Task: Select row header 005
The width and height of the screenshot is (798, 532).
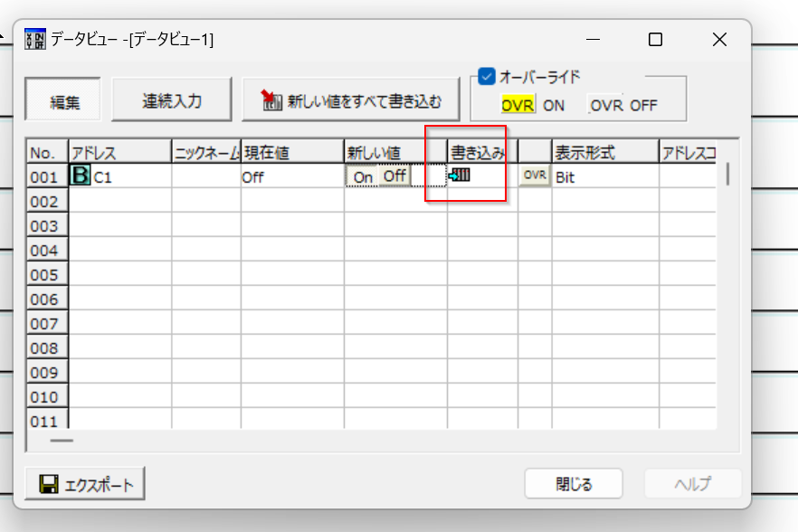Action: [x=47, y=274]
